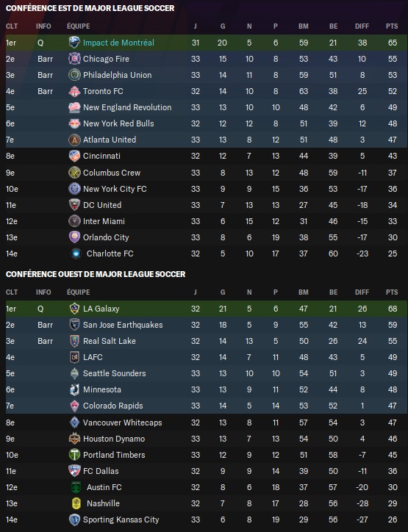The height and width of the screenshot is (532, 408).
Task: Sort West table by DIFF column header
Action: tap(362, 292)
